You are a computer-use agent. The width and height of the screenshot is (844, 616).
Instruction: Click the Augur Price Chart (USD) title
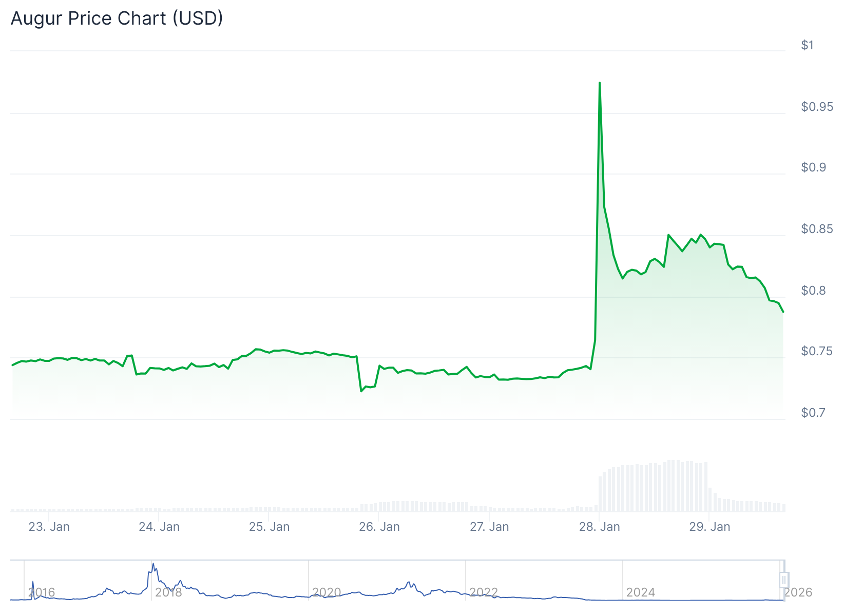click(117, 18)
